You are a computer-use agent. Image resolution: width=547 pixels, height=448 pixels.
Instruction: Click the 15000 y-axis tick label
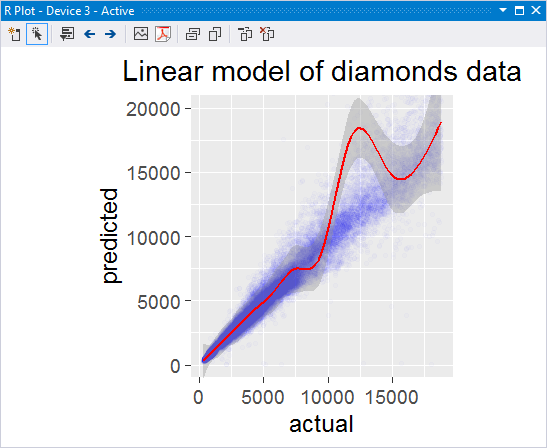pyautogui.click(x=153, y=173)
